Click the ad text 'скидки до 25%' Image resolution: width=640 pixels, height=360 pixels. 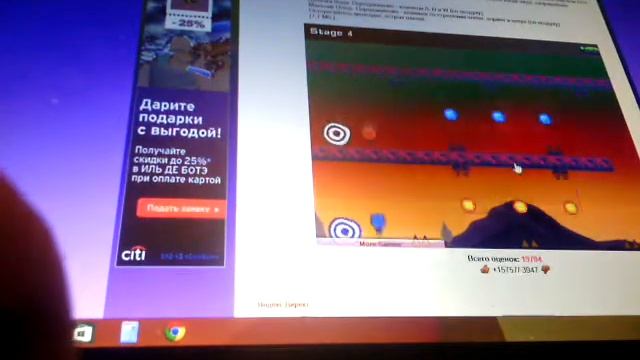[172, 160]
